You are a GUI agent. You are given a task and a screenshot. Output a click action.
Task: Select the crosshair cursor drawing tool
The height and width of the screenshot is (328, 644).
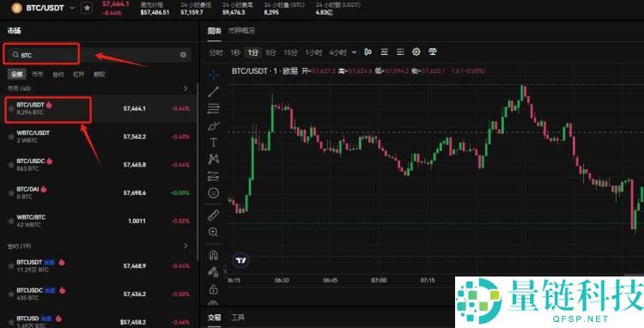click(x=214, y=75)
